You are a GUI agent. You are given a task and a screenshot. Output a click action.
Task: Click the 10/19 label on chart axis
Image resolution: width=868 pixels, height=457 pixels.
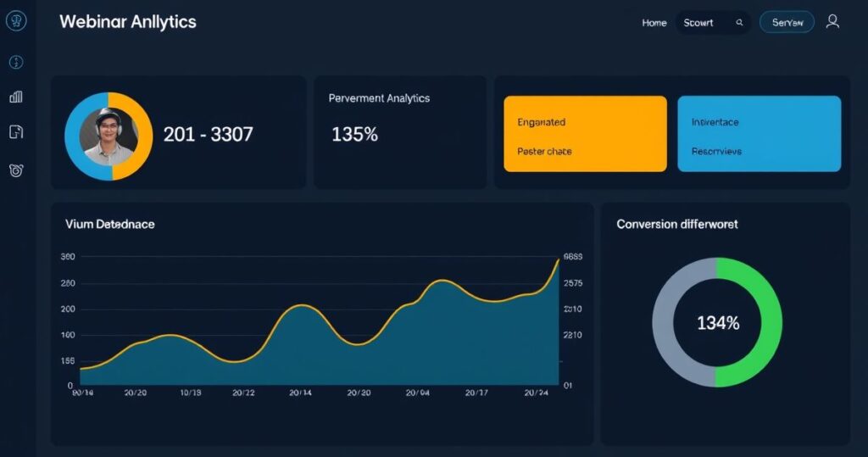tap(191, 393)
